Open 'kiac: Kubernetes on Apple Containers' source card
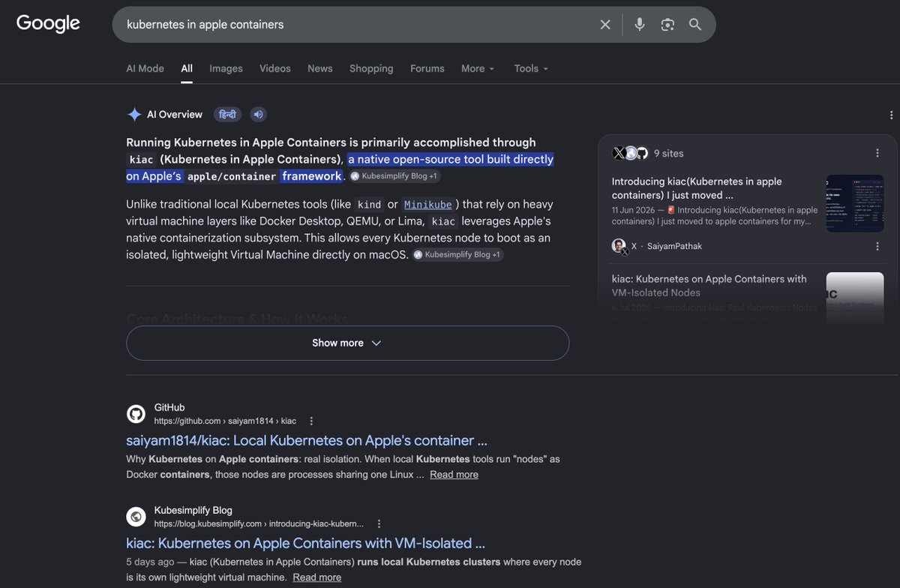The height and width of the screenshot is (588, 900). pyautogui.click(x=709, y=286)
